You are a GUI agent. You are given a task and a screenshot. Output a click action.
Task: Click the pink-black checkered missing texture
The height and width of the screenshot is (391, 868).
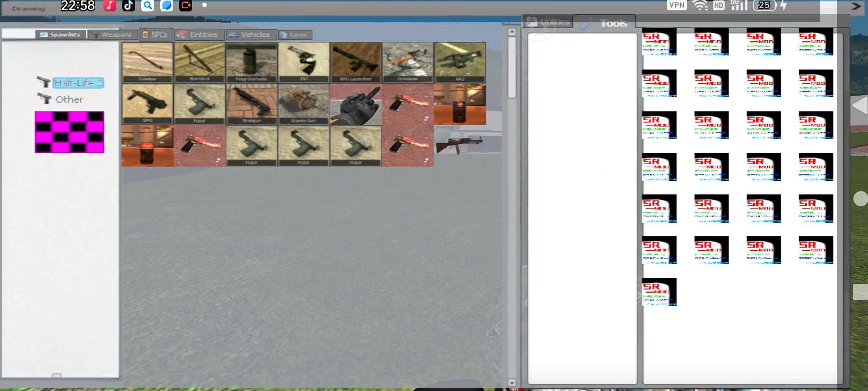click(x=69, y=132)
